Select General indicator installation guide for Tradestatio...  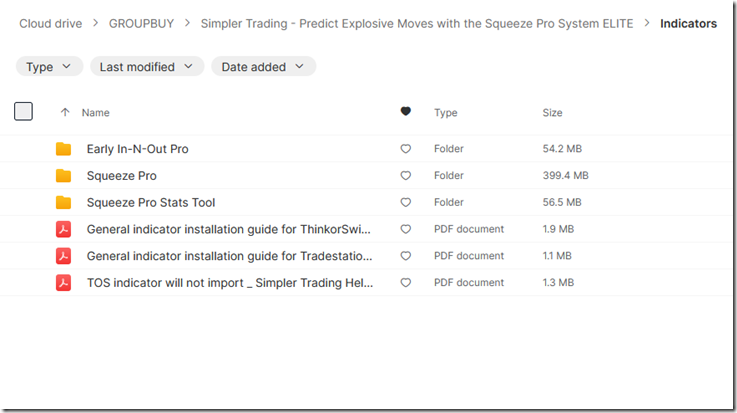pos(229,256)
